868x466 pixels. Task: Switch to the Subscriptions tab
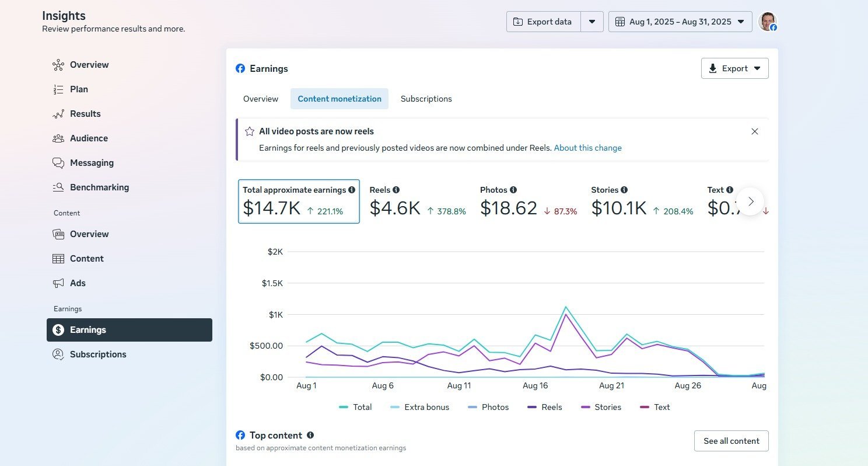[426, 99]
